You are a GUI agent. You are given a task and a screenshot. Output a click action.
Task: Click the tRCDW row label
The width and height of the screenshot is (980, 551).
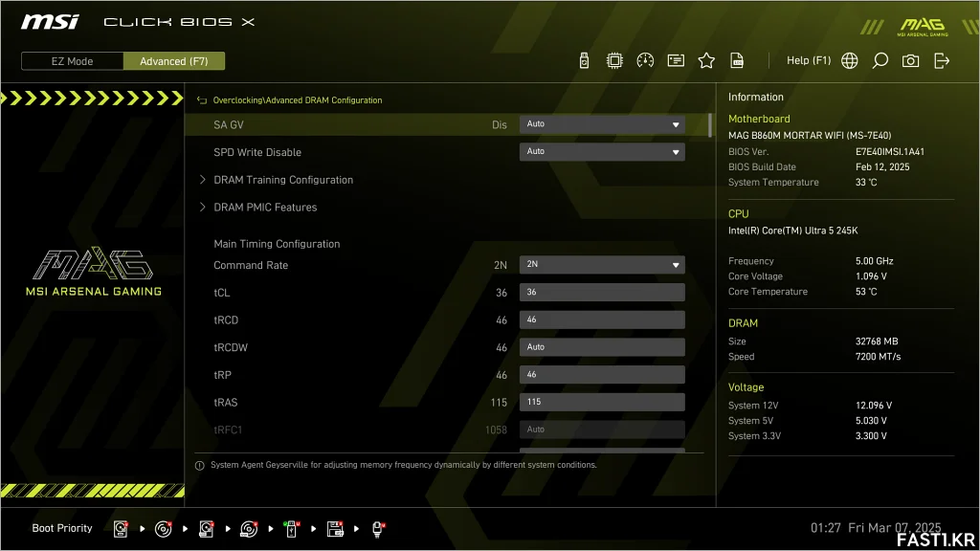[231, 348]
